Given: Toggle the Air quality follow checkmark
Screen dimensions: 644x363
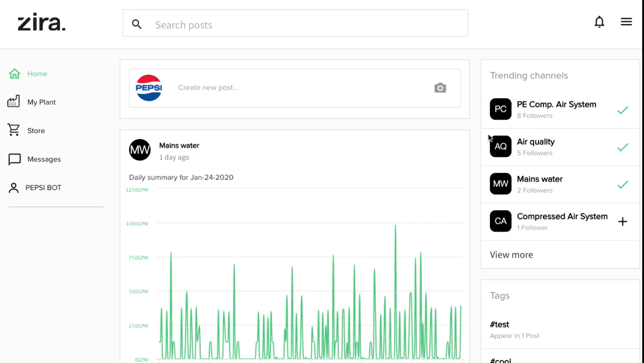Looking at the screenshot, I should [x=622, y=147].
